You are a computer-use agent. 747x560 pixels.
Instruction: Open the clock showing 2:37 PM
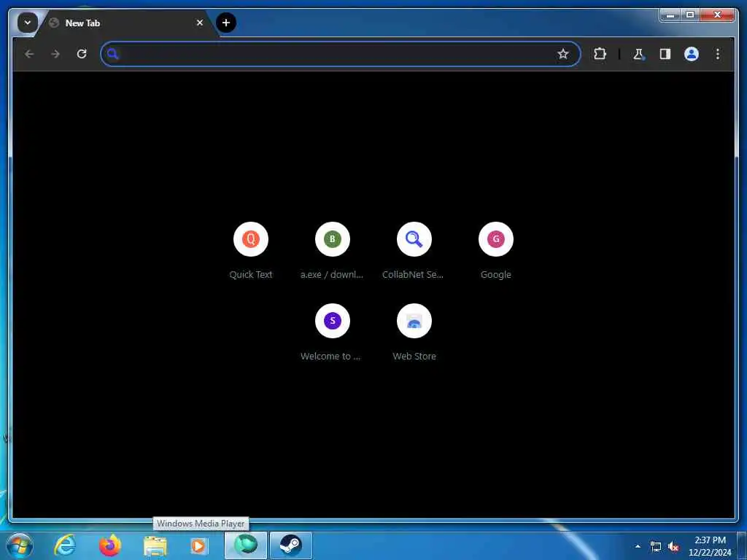pos(710,545)
